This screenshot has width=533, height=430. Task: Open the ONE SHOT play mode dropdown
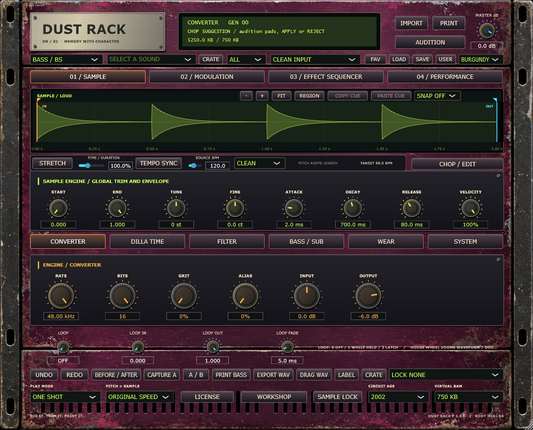click(65, 397)
